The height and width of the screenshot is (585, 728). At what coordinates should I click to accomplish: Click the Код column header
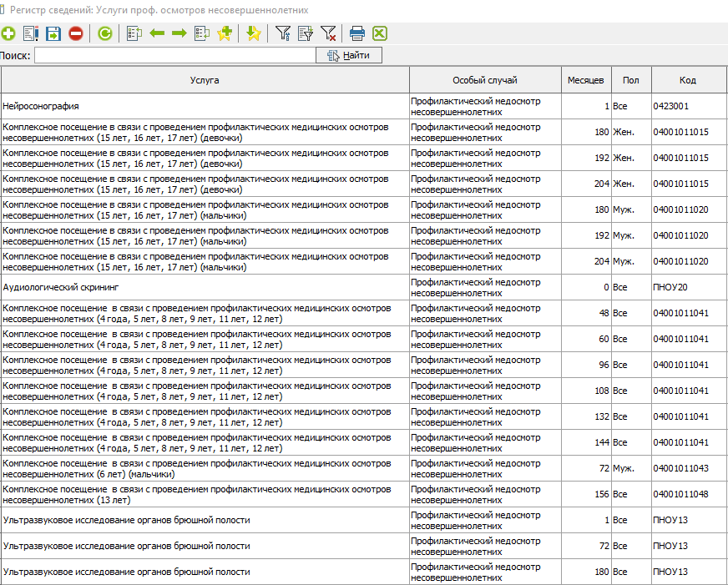tap(687, 80)
